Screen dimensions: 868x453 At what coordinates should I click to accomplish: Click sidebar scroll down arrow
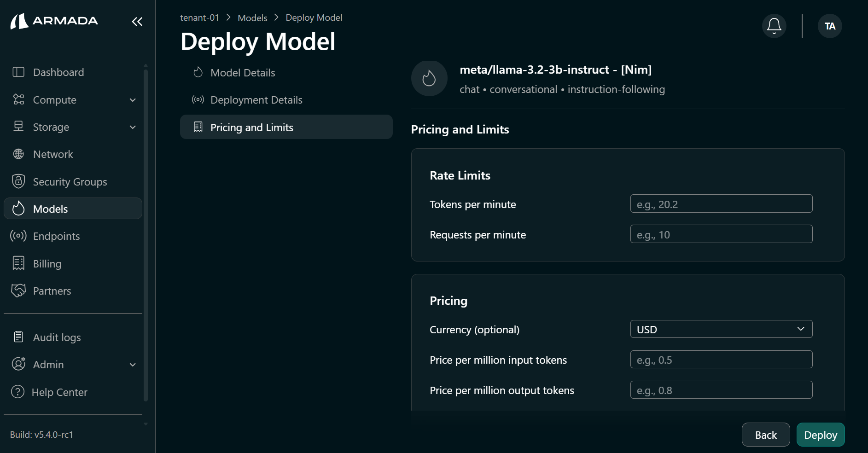146,424
